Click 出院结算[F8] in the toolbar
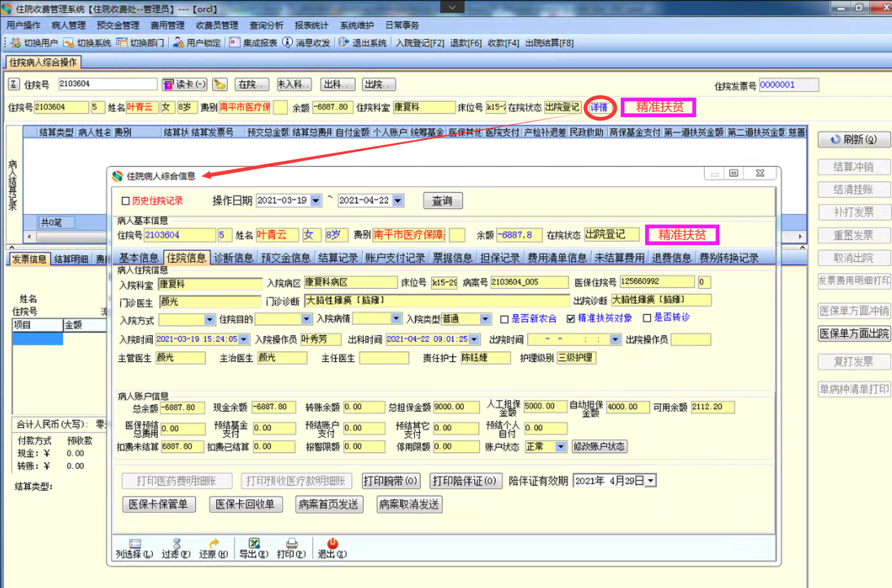 point(549,43)
